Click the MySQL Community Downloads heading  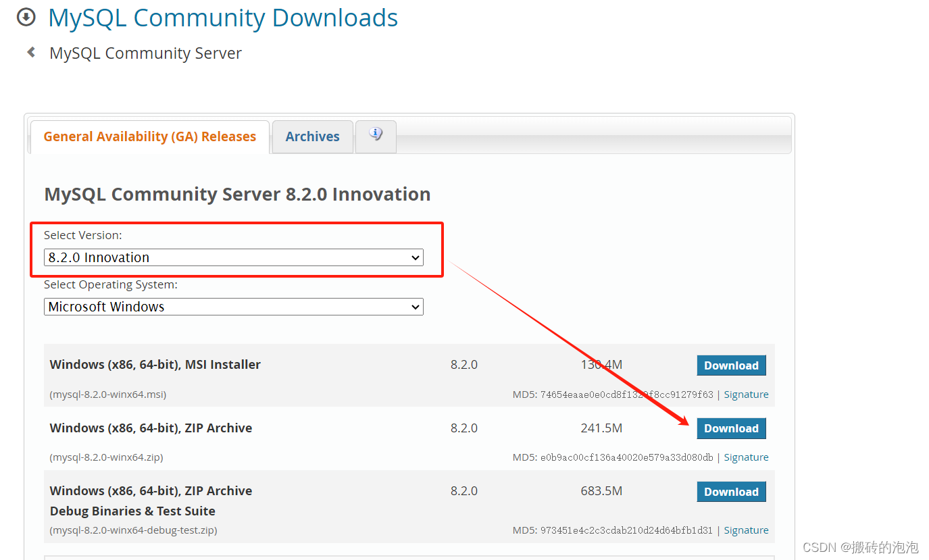coord(223,18)
